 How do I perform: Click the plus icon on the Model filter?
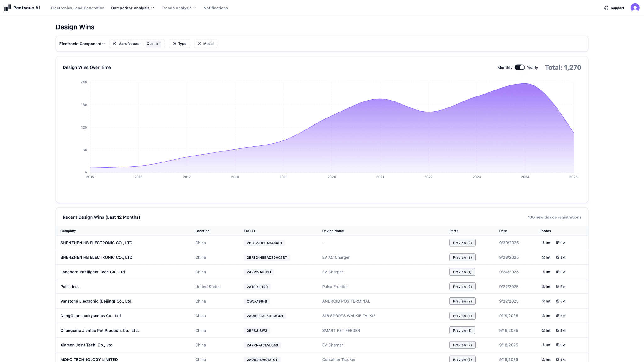coord(200,44)
